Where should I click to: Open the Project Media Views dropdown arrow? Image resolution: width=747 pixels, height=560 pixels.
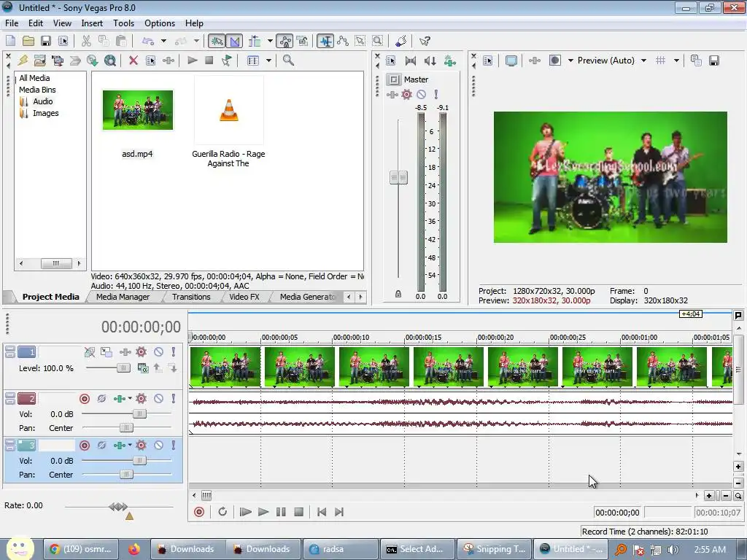(x=268, y=61)
